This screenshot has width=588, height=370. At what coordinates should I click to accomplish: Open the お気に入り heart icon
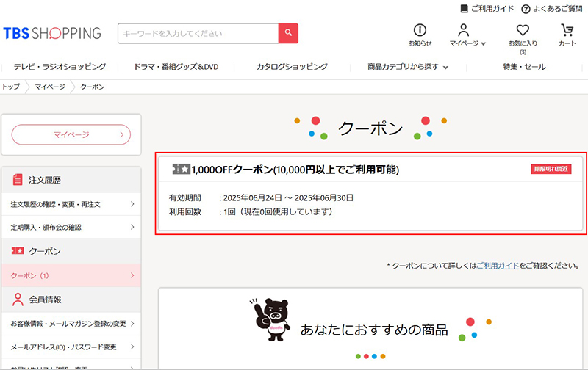(x=523, y=30)
